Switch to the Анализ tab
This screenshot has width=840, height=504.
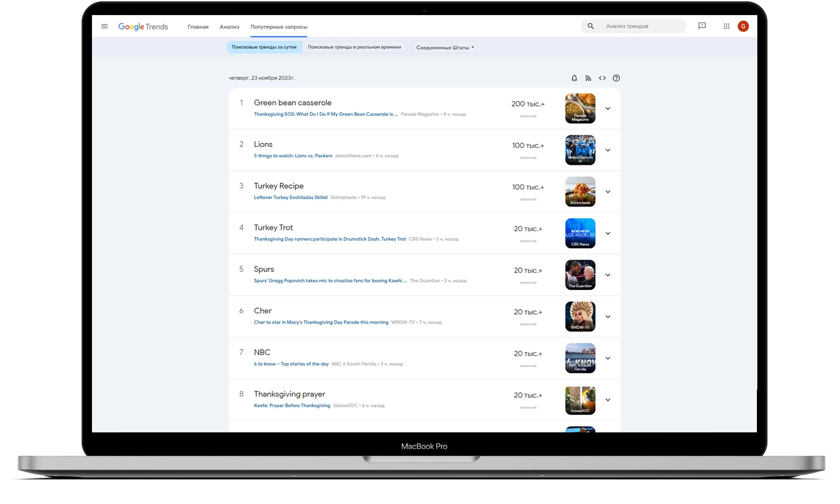coord(229,27)
